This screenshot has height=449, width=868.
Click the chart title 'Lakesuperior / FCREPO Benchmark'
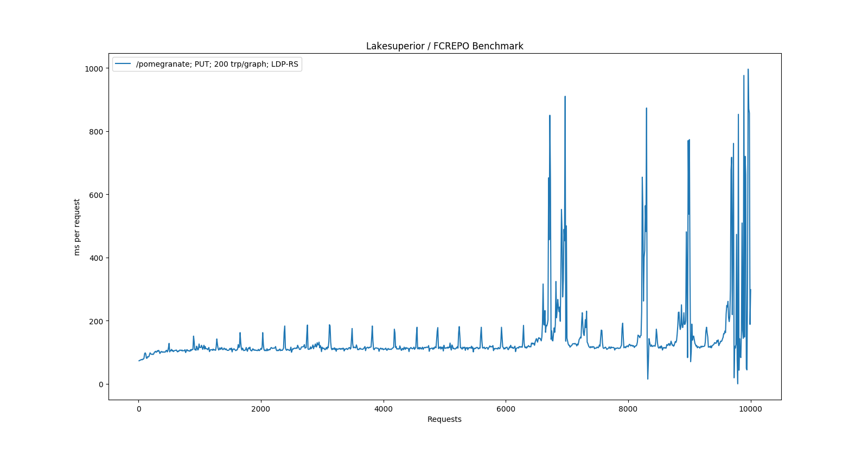point(444,46)
